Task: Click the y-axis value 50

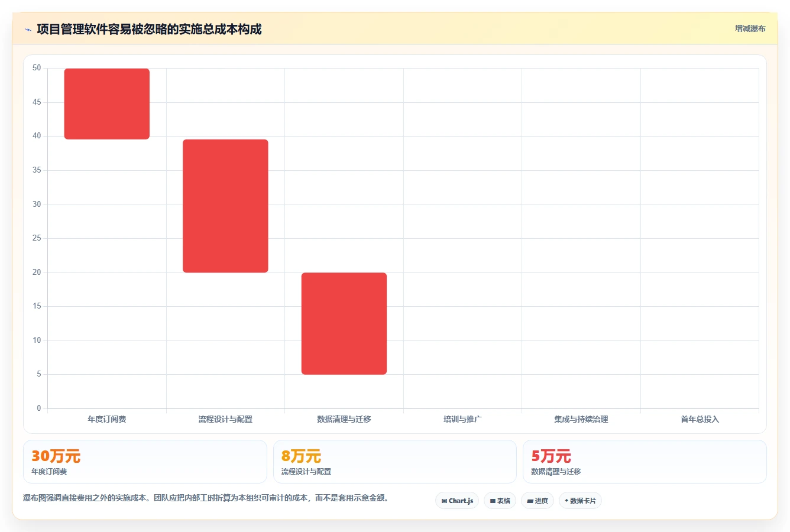Action: pos(37,68)
